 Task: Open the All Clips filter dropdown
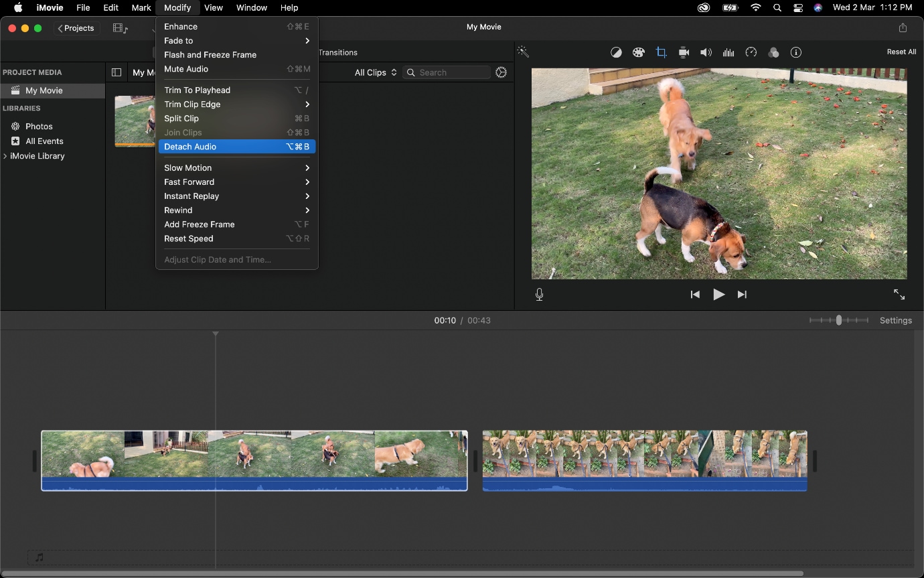[x=376, y=72]
